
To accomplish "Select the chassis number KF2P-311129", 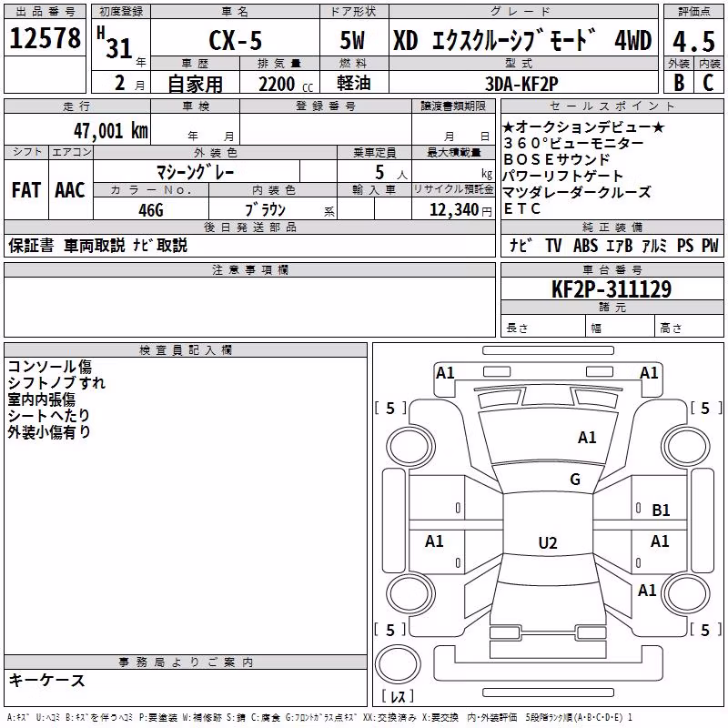I will coord(612,288).
